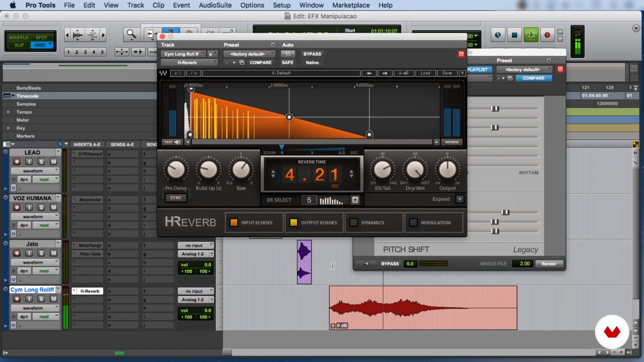Screen dimensions: 644x362
Task: Click the transport Record button
Action: coord(547,35)
